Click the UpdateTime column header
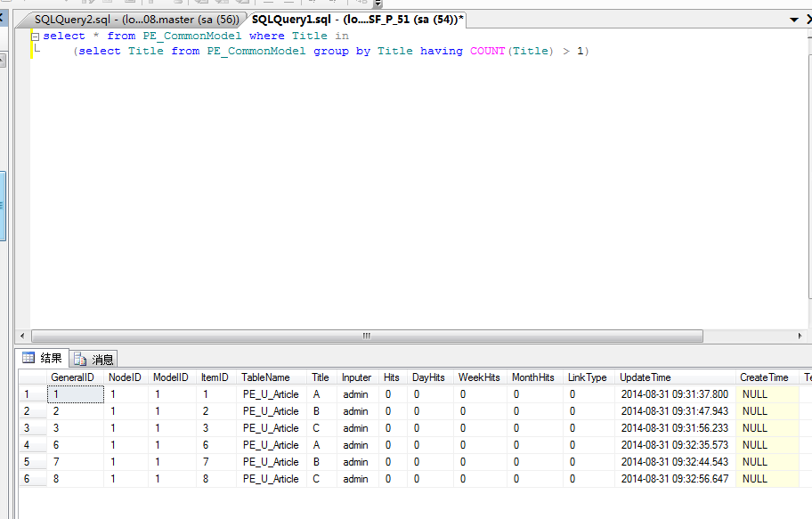The height and width of the screenshot is (519, 812). click(x=646, y=377)
